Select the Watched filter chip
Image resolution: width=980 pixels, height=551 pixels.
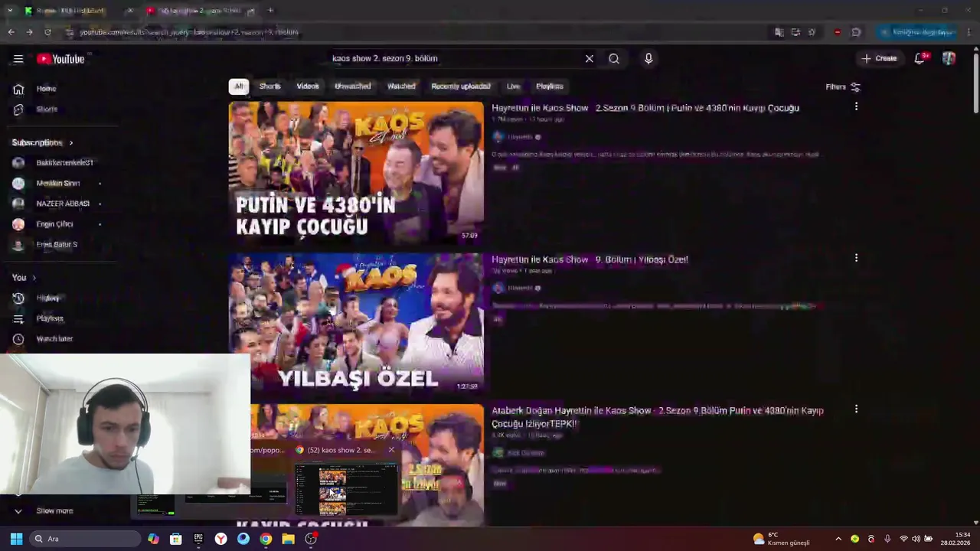pos(401,86)
